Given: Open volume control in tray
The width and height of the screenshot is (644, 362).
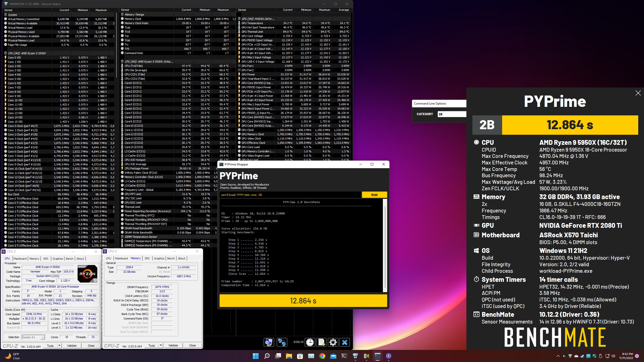Looking at the screenshot, I should 613,356.
